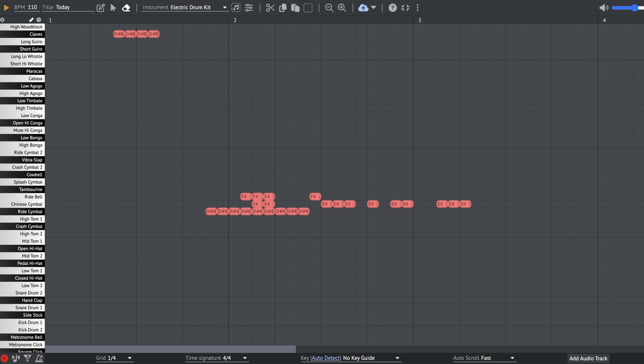Screen dimensions: 644x364
Task: Click the scissors cut icon
Action: coord(270,8)
